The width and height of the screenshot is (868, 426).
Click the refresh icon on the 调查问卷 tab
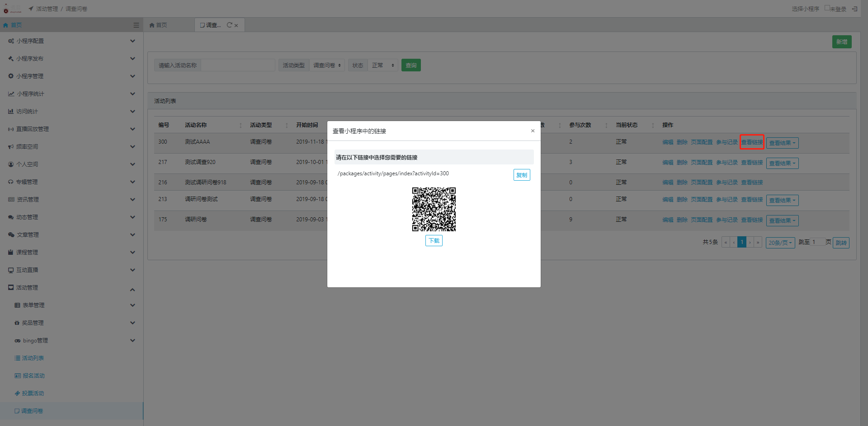point(229,25)
